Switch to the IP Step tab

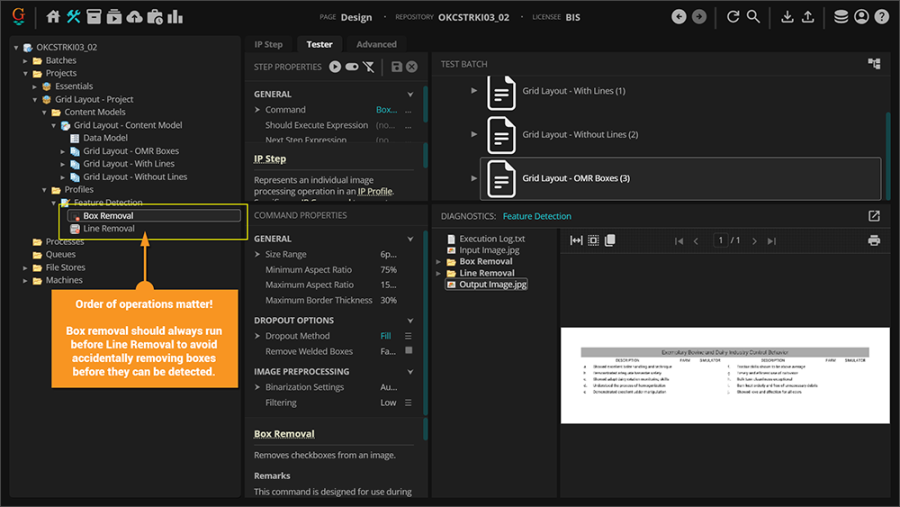(x=268, y=44)
